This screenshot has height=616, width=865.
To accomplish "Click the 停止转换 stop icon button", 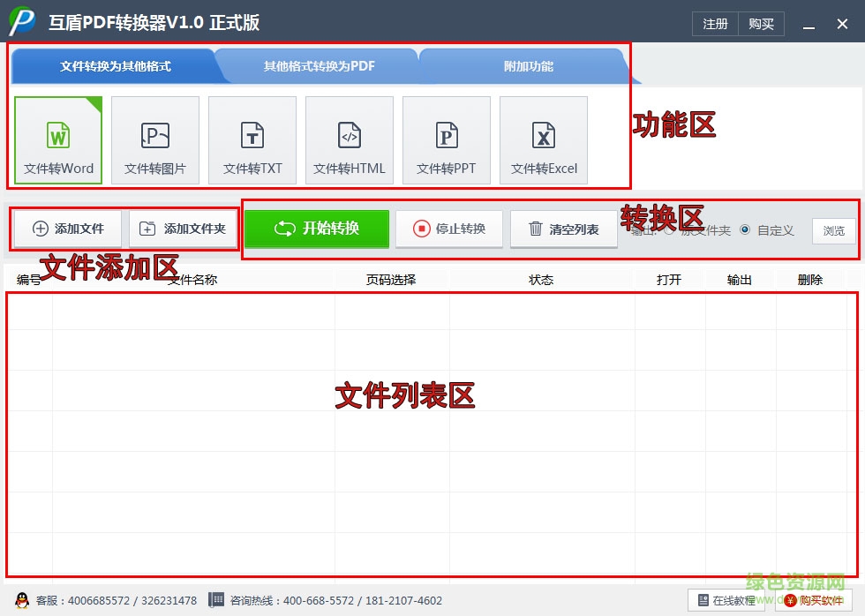I will [448, 229].
